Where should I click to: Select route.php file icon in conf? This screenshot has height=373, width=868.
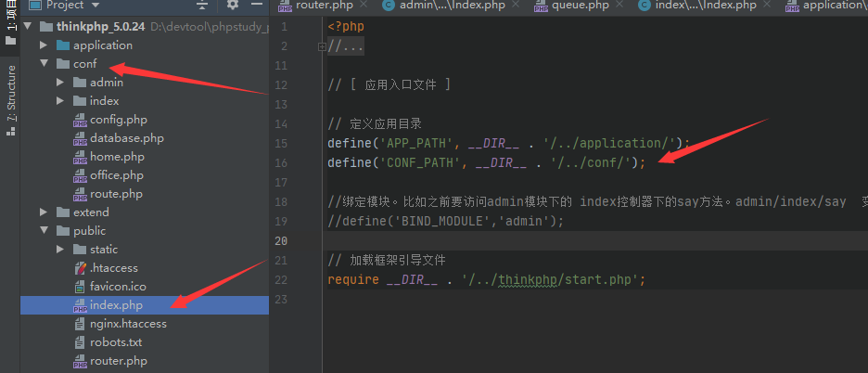[x=81, y=194]
